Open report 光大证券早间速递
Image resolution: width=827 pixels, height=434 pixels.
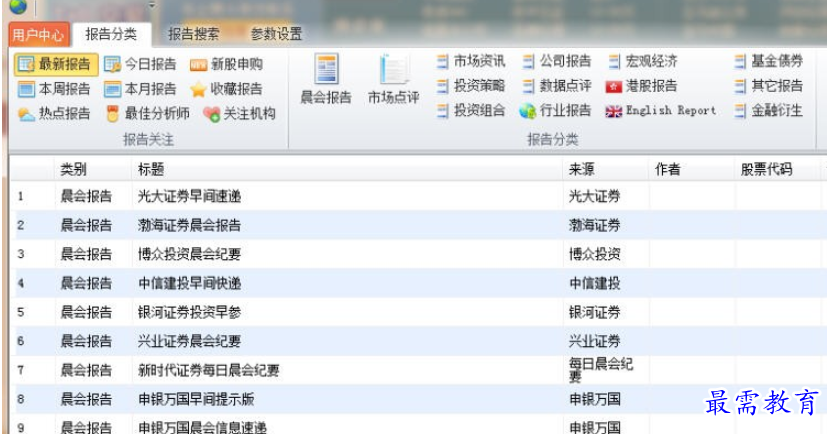coord(189,196)
